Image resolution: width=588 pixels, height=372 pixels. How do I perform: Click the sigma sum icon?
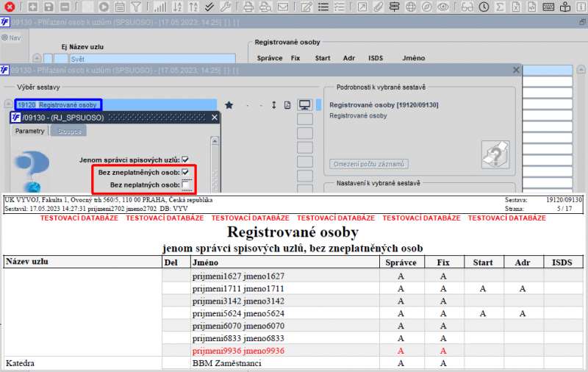(500, 7)
